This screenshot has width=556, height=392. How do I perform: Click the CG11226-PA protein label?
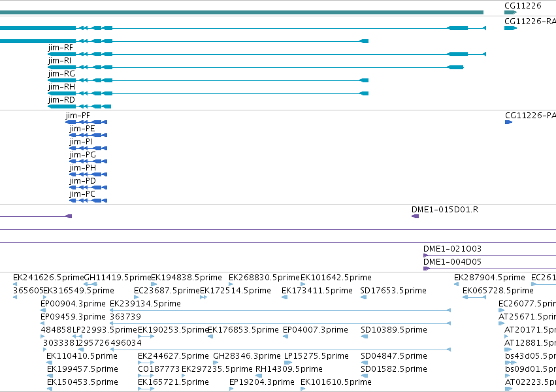pos(531,116)
